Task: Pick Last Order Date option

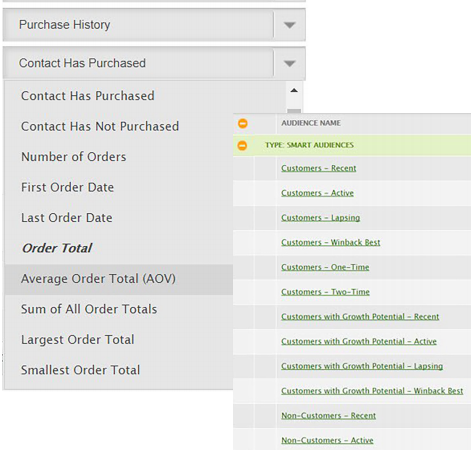Action: pyautogui.click(x=67, y=218)
